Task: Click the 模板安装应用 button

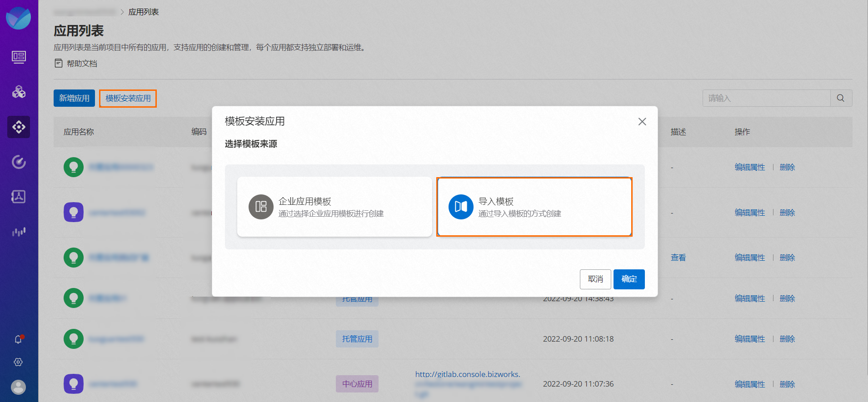Action: (x=128, y=98)
